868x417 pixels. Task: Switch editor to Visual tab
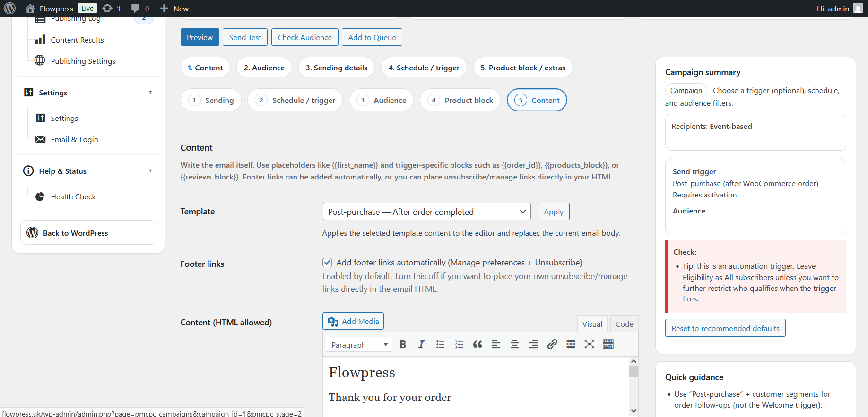[x=592, y=324]
